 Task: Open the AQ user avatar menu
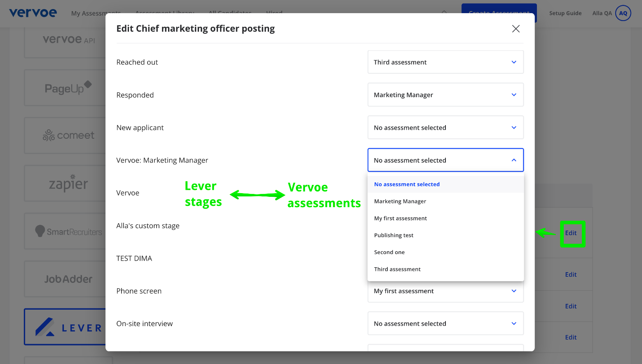623,13
